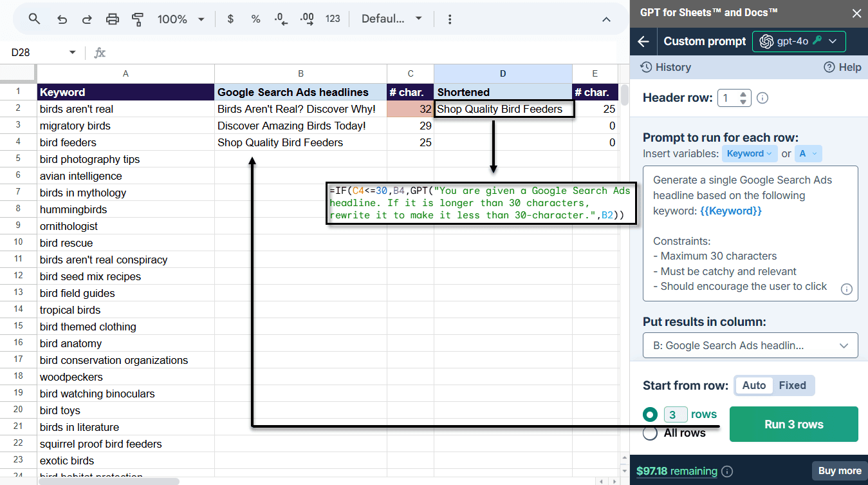The width and height of the screenshot is (868, 485).
Task: Click the search menus magnifier icon
Action: [35, 19]
